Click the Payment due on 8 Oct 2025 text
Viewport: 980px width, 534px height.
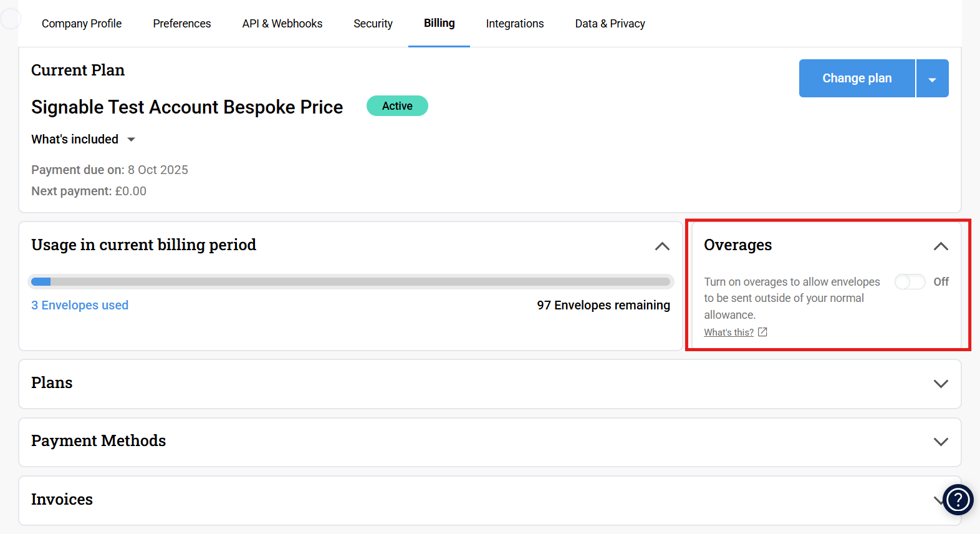(110, 170)
